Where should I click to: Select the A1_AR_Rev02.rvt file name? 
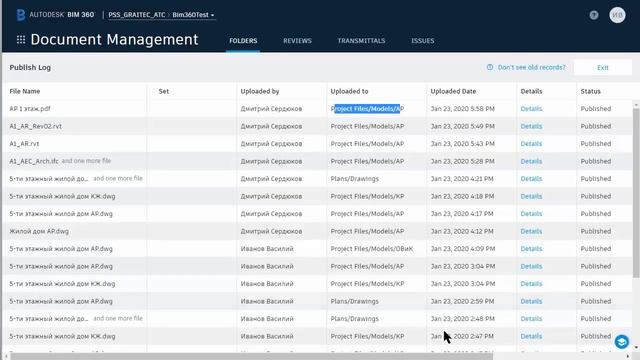click(x=36, y=127)
